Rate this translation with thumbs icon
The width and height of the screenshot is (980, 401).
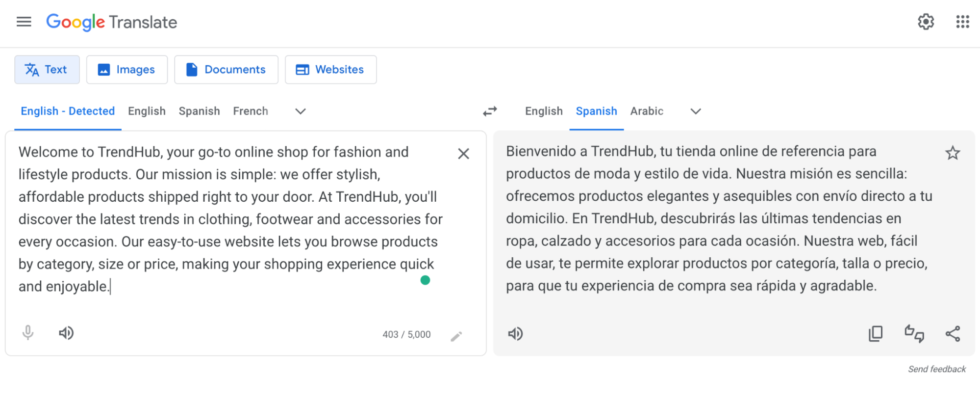[x=914, y=334]
